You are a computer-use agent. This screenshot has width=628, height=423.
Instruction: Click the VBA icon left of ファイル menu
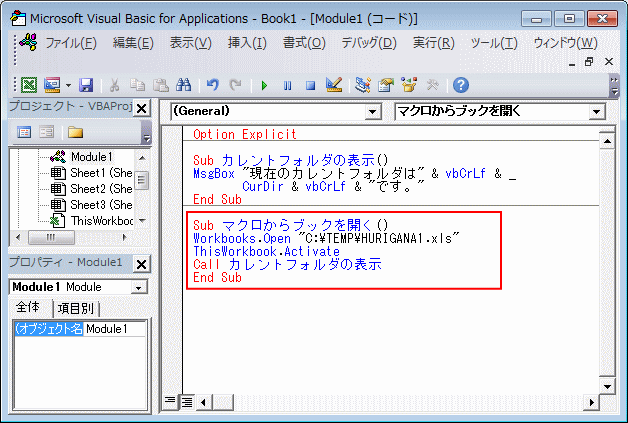pyautogui.click(x=28, y=42)
